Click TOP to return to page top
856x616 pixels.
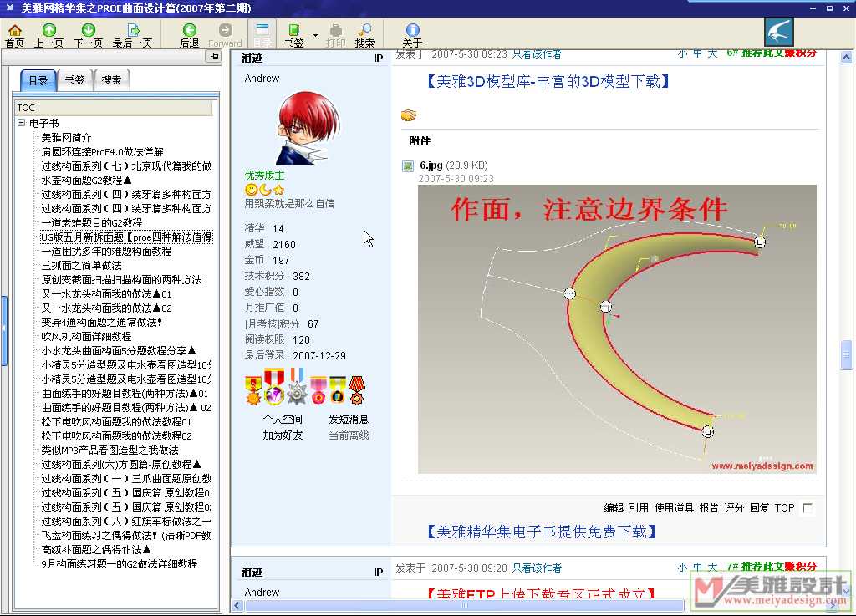[784, 508]
